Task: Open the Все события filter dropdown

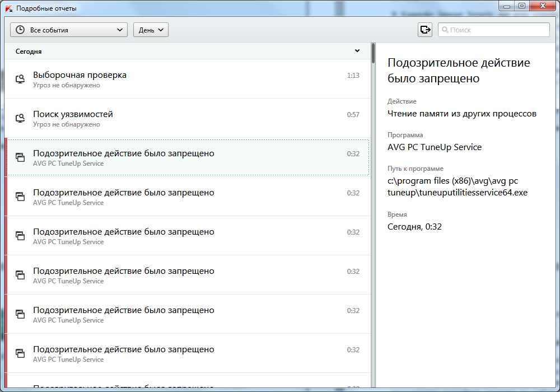Action: pyautogui.click(x=69, y=30)
